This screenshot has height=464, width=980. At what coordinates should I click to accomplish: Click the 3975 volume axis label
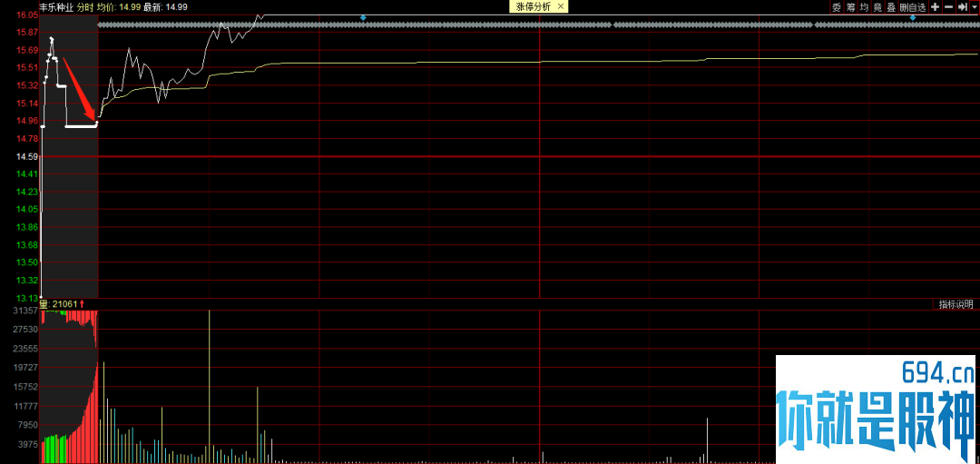(x=30, y=445)
